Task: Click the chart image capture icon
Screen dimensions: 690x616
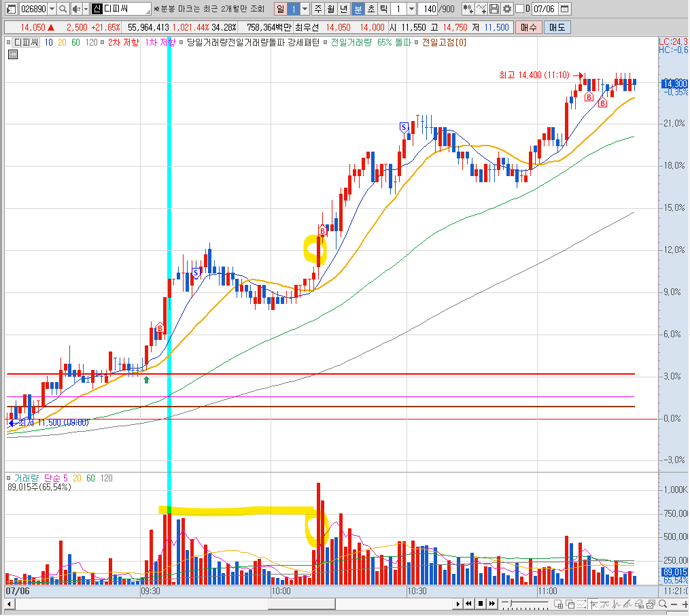Action: pos(651,604)
